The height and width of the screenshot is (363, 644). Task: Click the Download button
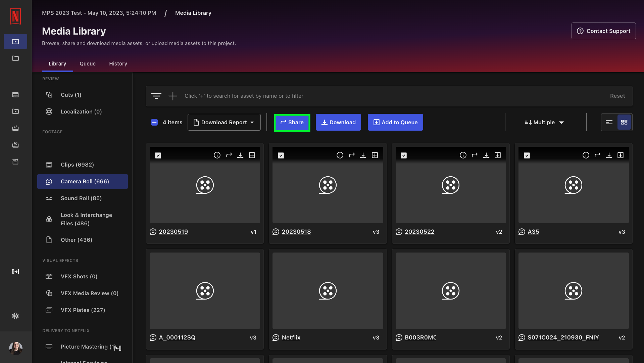point(338,122)
